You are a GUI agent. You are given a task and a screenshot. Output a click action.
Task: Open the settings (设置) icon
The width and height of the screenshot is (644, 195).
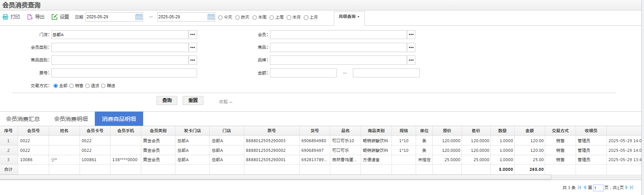(x=54, y=17)
